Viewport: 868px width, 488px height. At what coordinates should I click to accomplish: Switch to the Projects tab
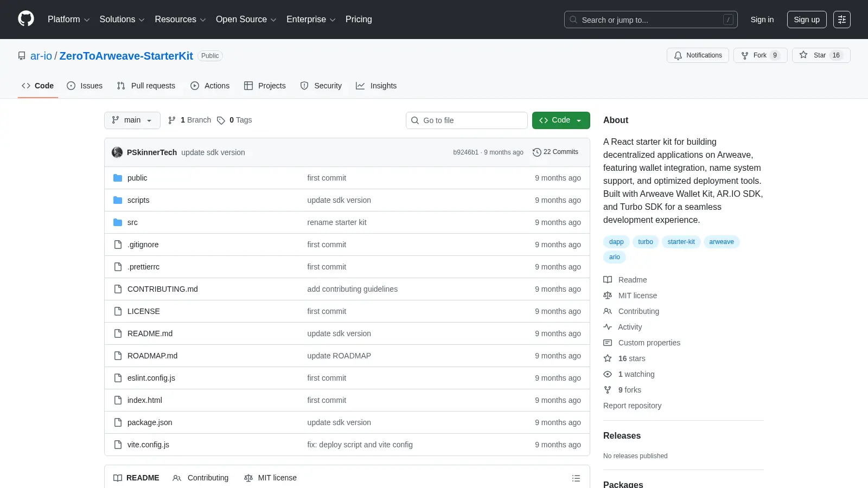click(265, 86)
